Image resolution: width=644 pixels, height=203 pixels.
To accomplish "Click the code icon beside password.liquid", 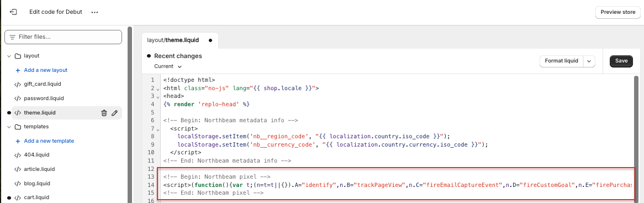I will [x=18, y=98].
